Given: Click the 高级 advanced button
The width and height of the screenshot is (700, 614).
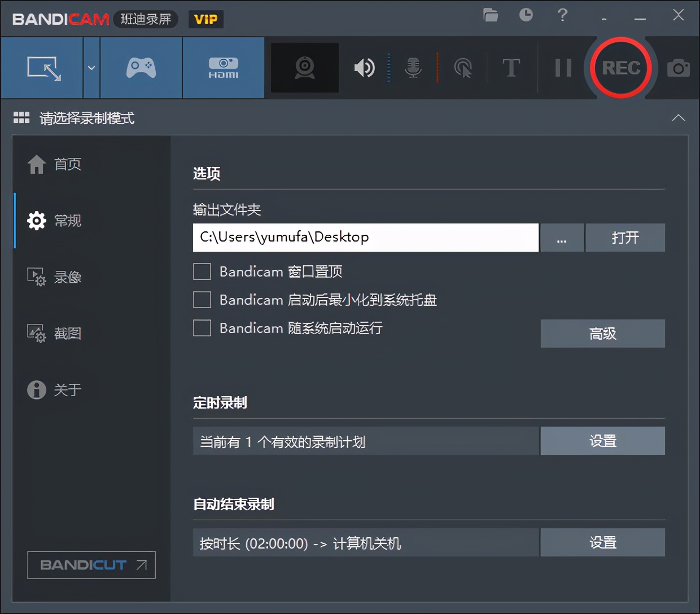Looking at the screenshot, I should [x=602, y=334].
